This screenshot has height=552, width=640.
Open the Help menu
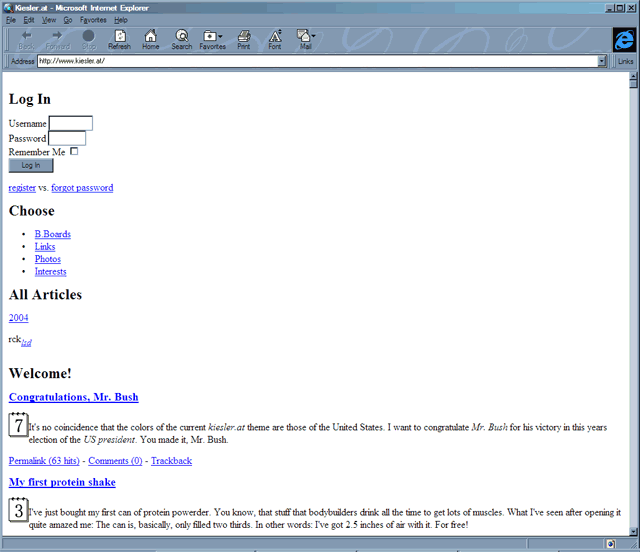coord(121,20)
